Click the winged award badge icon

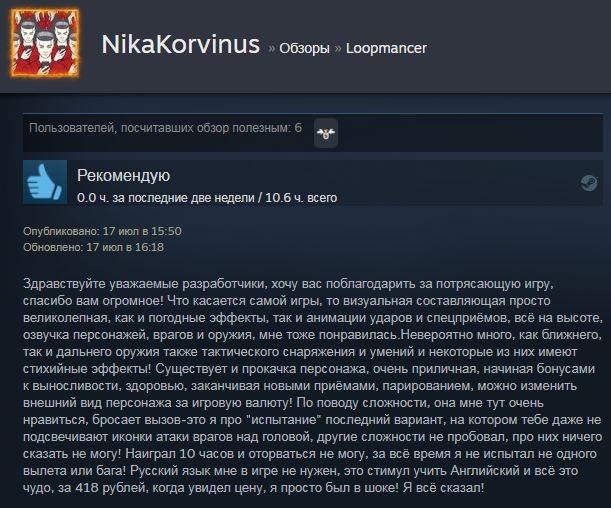point(326,133)
